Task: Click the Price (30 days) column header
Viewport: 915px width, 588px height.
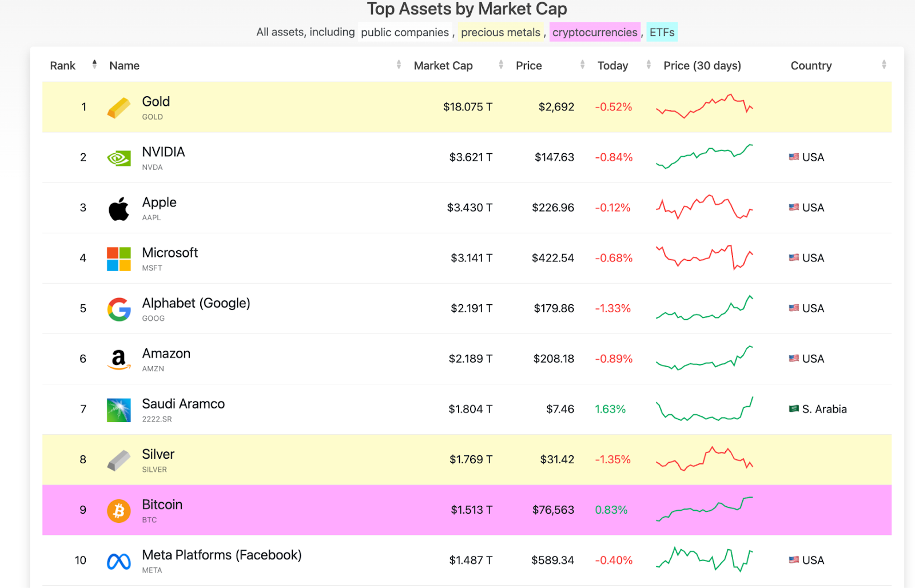Action: point(702,65)
